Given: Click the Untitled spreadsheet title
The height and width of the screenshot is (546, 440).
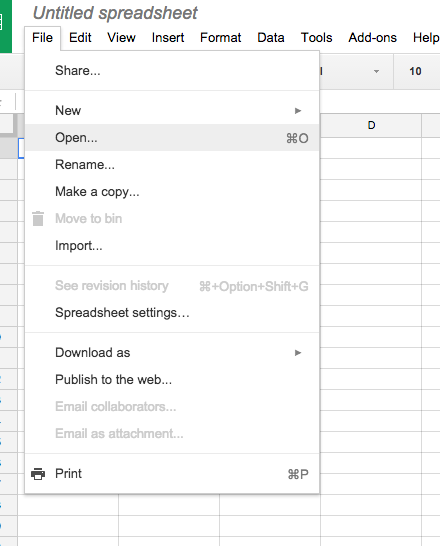Looking at the screenshot, I should click(x=115, y=13).
